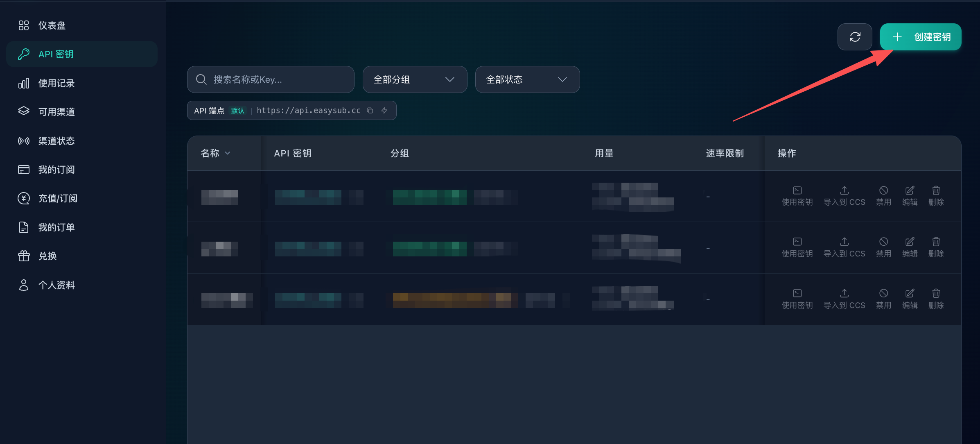980x444 pixels.
Task: Click 导入到 CCS icon in second row
Action: pyautogui.click(x=845, y=242)
